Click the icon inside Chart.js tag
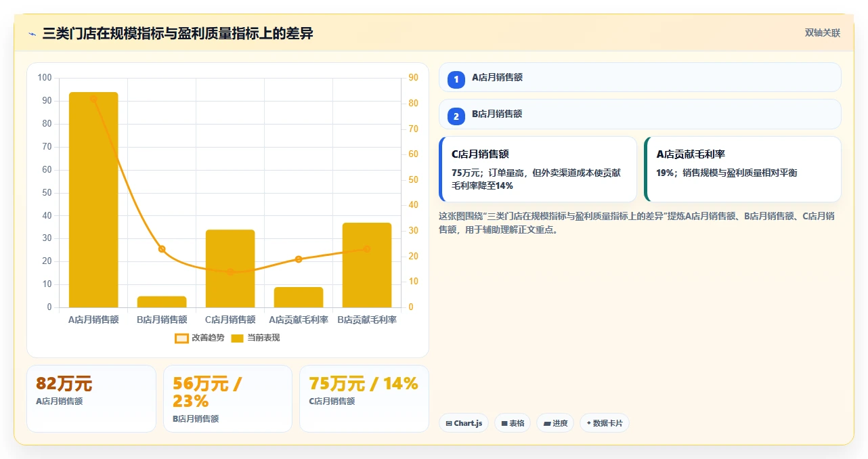 (x=449, y=424)
